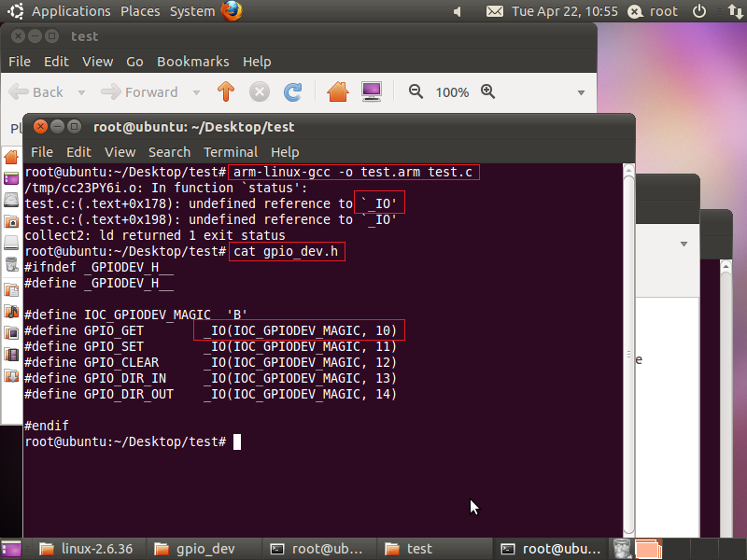Click the front terminal's vertical scrollbar track

[x=628, y=355]
